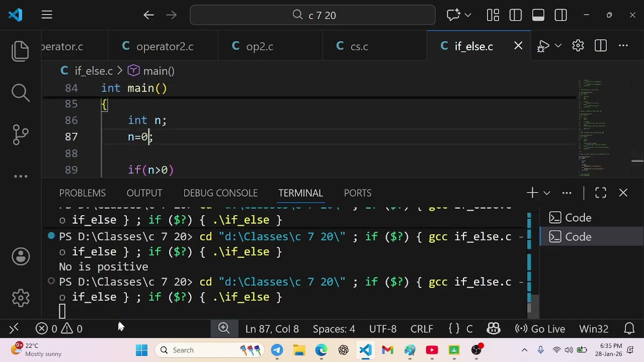Screen dimensions: 644x362
Task: Click Ln 87, Col 8 cursor position
Action: pyautogui.click(x=272, y=329)
